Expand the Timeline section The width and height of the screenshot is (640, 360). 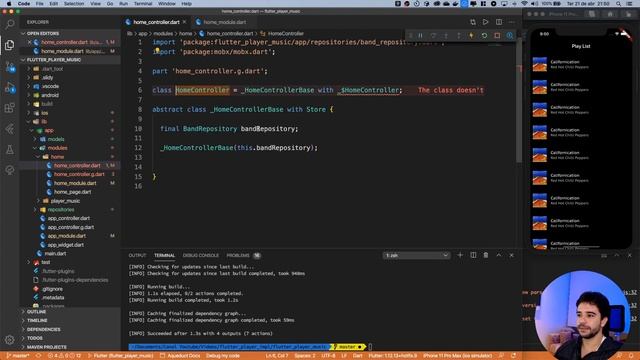(x=37, y=320)
